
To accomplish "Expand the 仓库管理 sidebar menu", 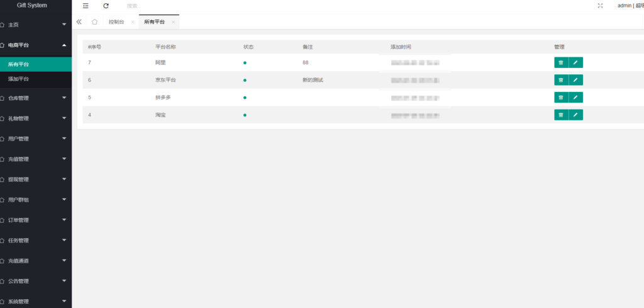I will [35, 98].
